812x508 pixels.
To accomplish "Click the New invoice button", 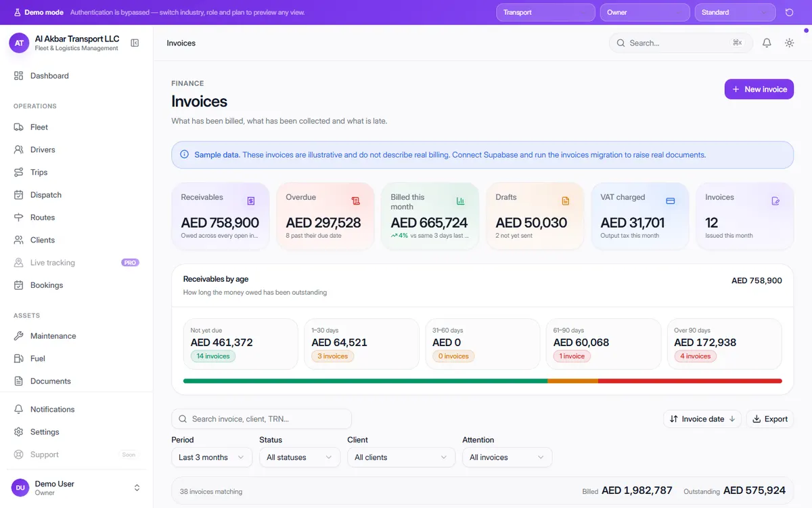I will click(759, 89).
